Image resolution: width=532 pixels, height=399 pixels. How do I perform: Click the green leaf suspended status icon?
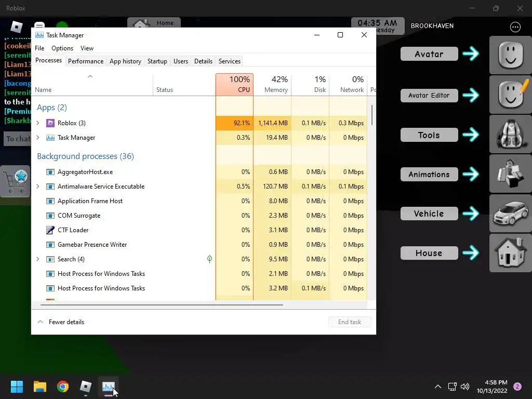(x=210, y=259)
